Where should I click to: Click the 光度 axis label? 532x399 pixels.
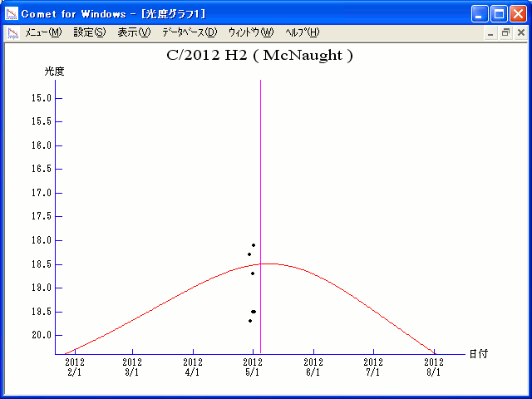coord(54,71)
